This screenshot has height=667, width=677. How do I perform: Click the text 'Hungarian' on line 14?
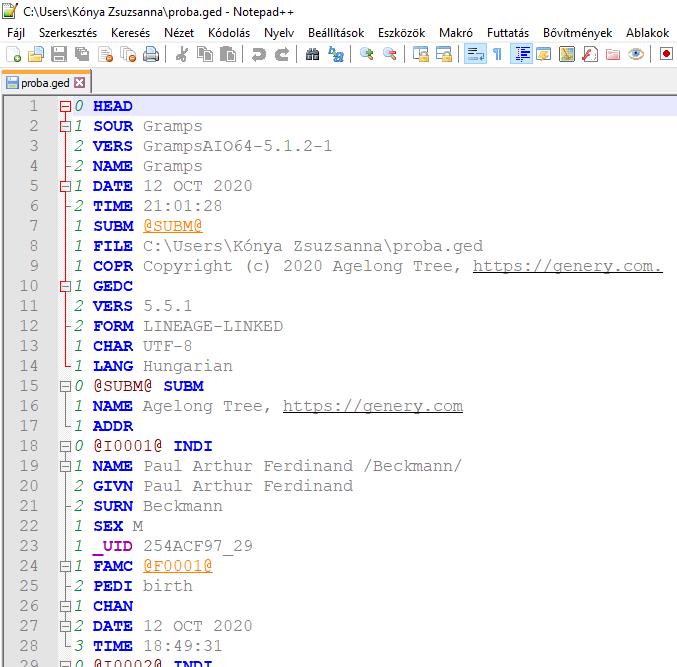click(x=188, y=366)
